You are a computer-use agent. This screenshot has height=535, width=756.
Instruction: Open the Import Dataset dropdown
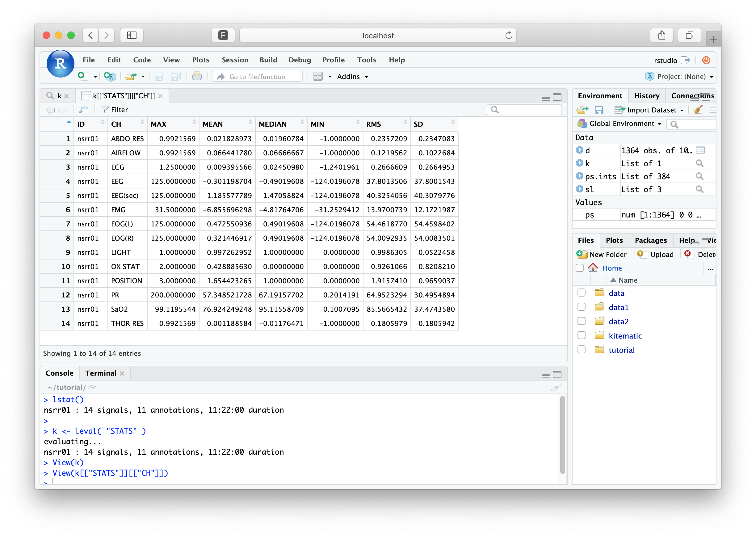(651, 110)
